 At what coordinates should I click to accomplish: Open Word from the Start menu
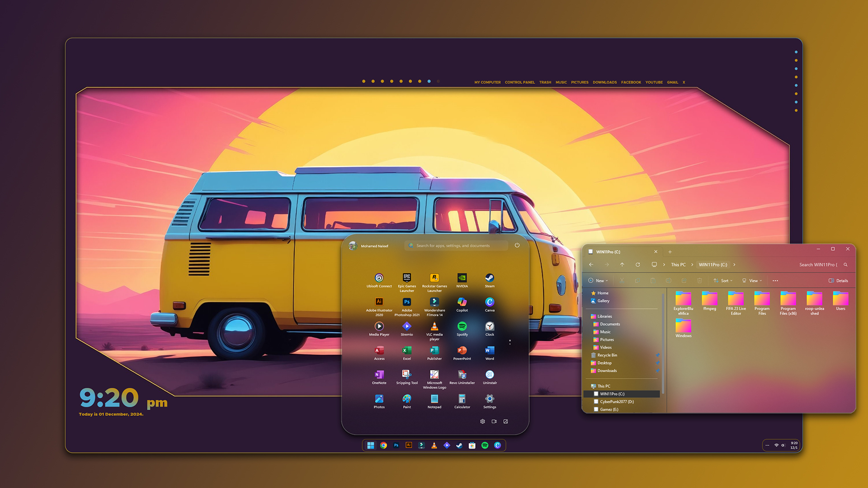click(490, 353)
